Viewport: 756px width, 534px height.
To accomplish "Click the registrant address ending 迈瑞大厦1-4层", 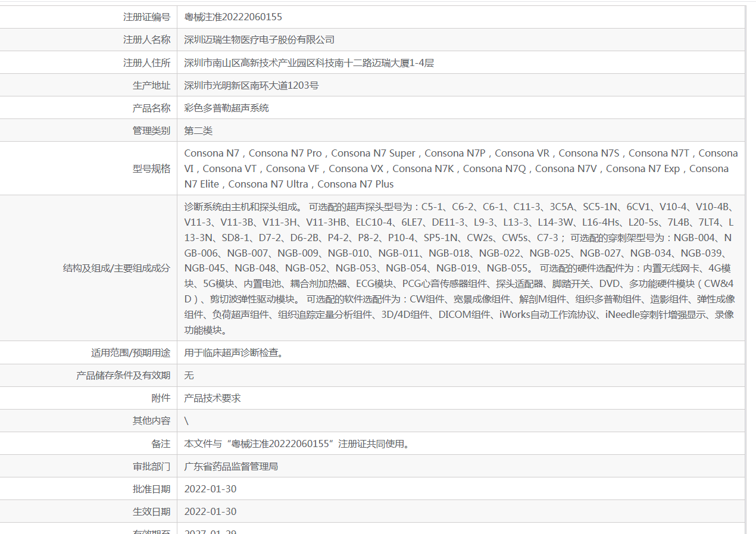I will pyautogui.click(x=309, y=63).
